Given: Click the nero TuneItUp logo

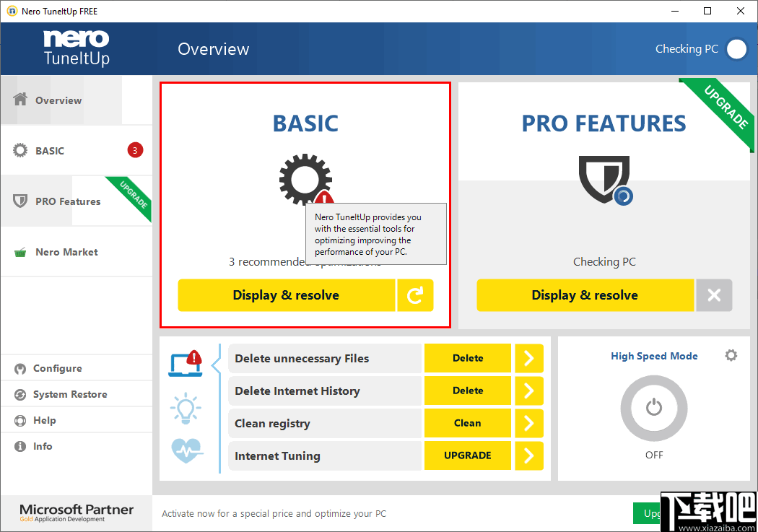Looking at the screenshot, I should click(77, 48).
